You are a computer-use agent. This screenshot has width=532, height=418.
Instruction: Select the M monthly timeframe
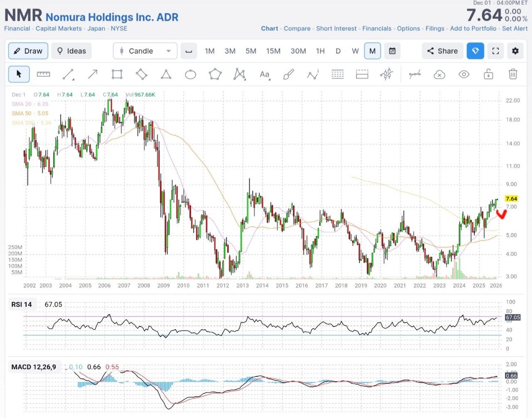pyautogui.click(x=372, y=51)
